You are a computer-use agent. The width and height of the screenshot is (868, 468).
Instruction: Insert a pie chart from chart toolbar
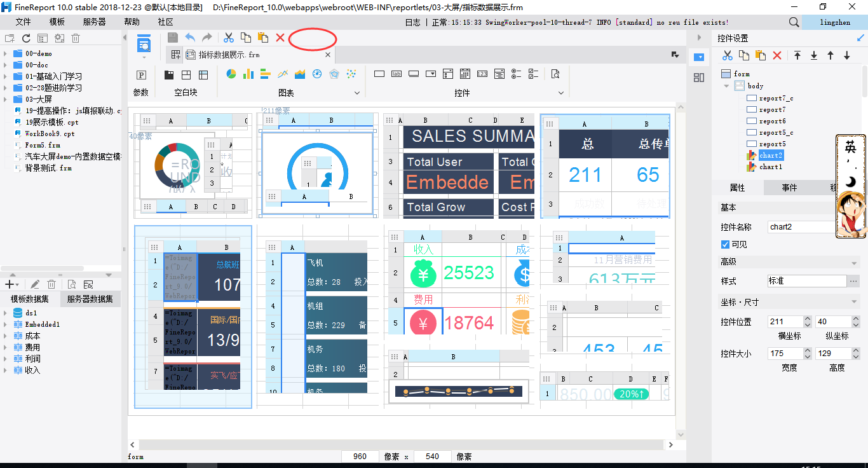coord(231,74)
